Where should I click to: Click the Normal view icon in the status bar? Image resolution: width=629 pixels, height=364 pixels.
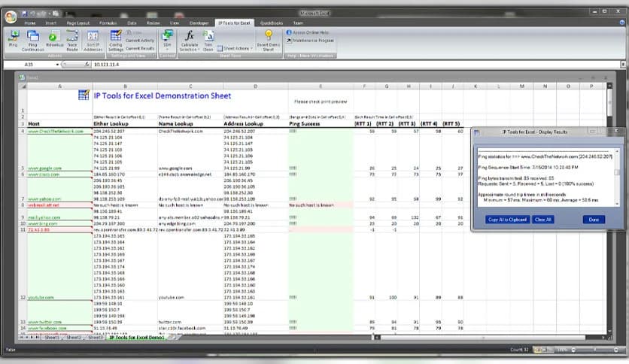tap(537, 350)
